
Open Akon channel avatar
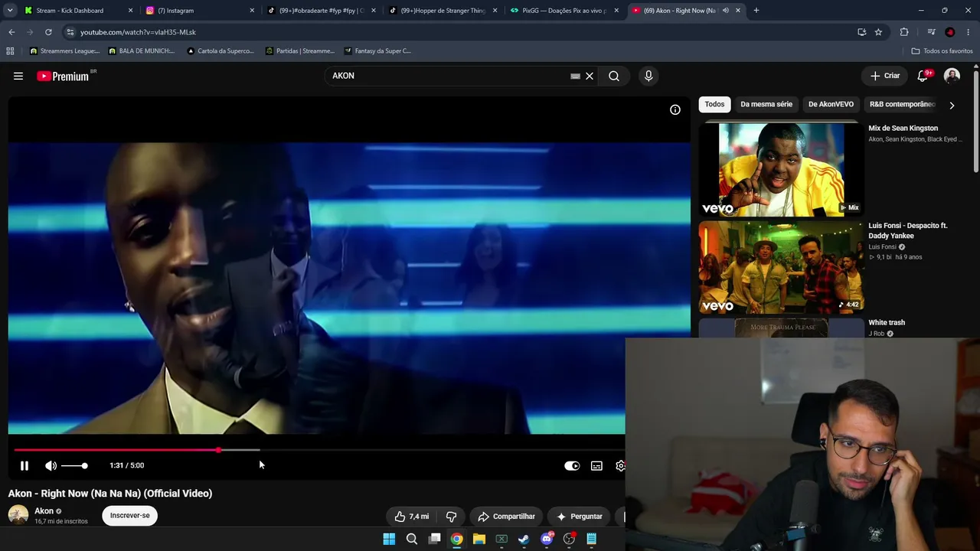[x=18, y=515]
